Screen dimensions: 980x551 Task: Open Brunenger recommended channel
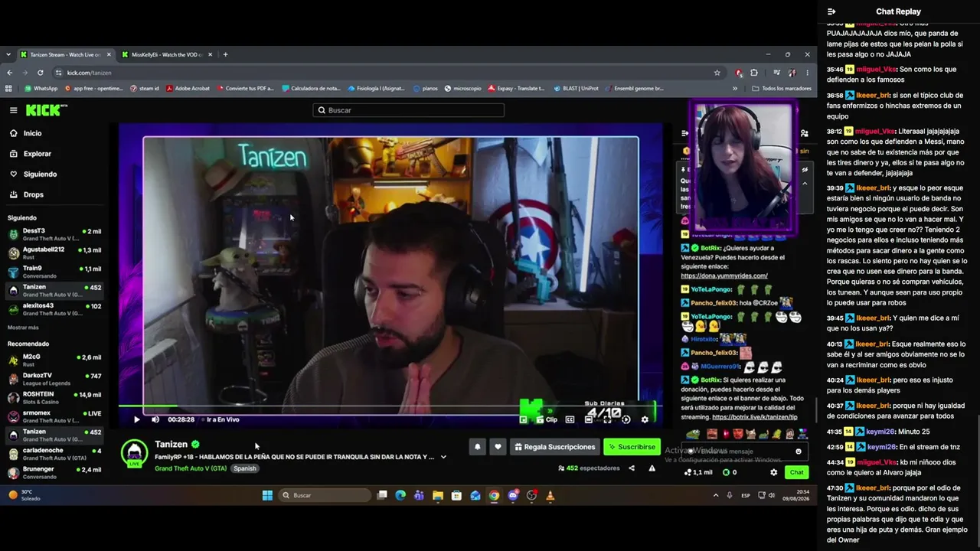pyautogui.click(x=54, y=473)
